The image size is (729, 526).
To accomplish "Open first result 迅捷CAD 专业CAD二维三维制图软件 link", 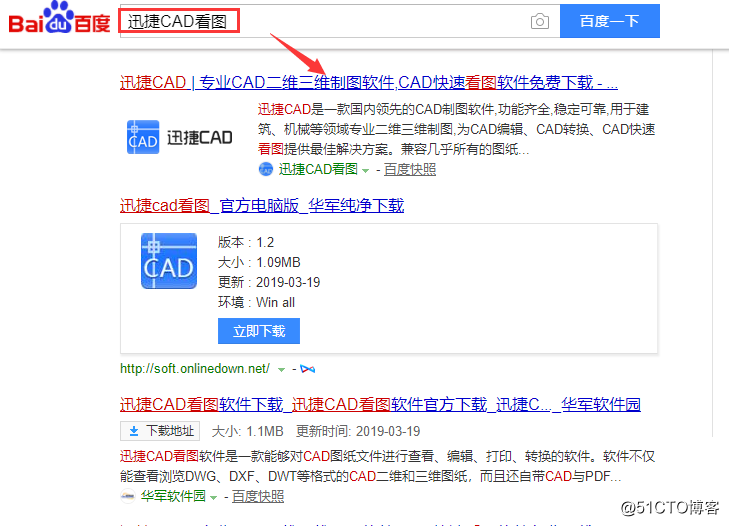I will (x=369, y=82).
